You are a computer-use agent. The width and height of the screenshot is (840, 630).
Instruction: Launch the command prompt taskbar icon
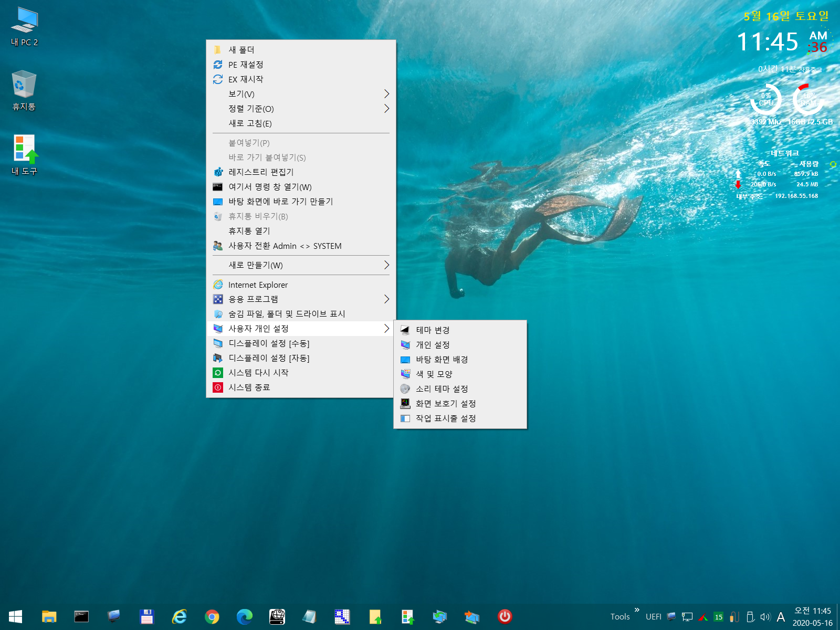pyautogui.click(x=81, y=616)
